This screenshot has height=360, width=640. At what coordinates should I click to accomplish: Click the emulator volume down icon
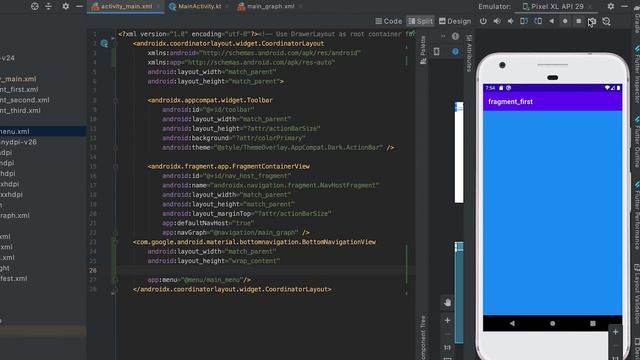[511, 21]
